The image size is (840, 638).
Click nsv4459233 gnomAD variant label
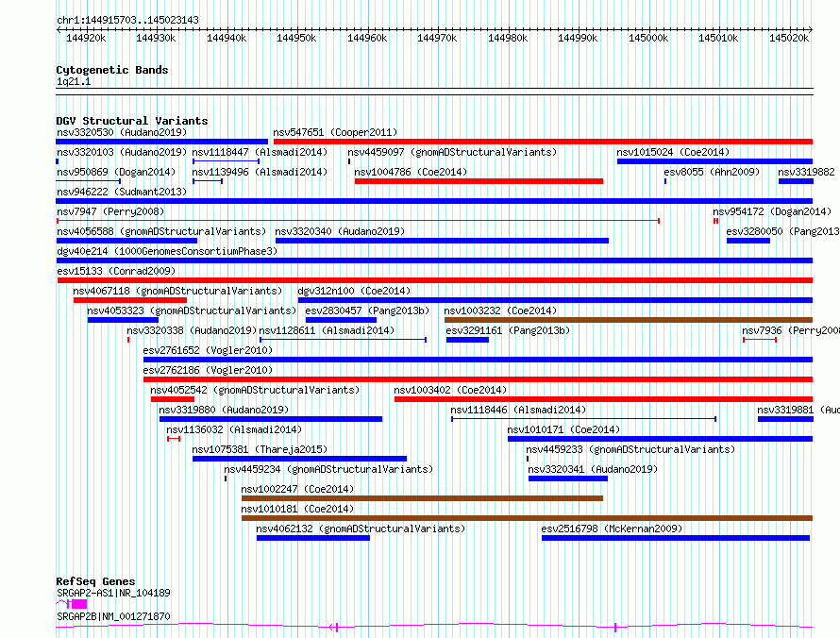pyautogui.click(x=630, y=449)
